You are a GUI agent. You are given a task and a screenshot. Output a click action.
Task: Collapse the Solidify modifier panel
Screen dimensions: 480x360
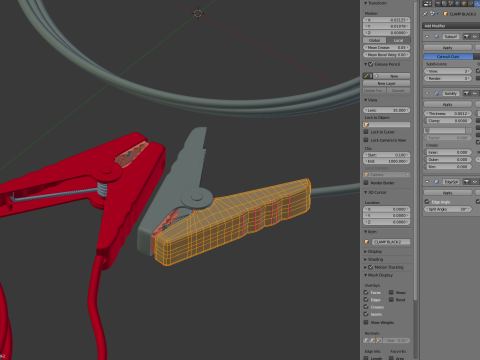coord(427,93)
